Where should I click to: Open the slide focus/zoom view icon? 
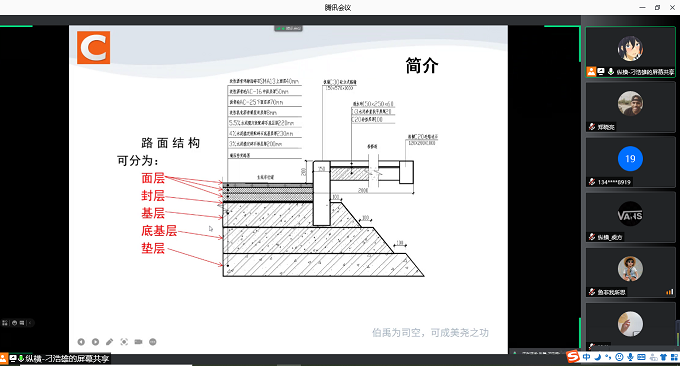(x=124, y=342)
